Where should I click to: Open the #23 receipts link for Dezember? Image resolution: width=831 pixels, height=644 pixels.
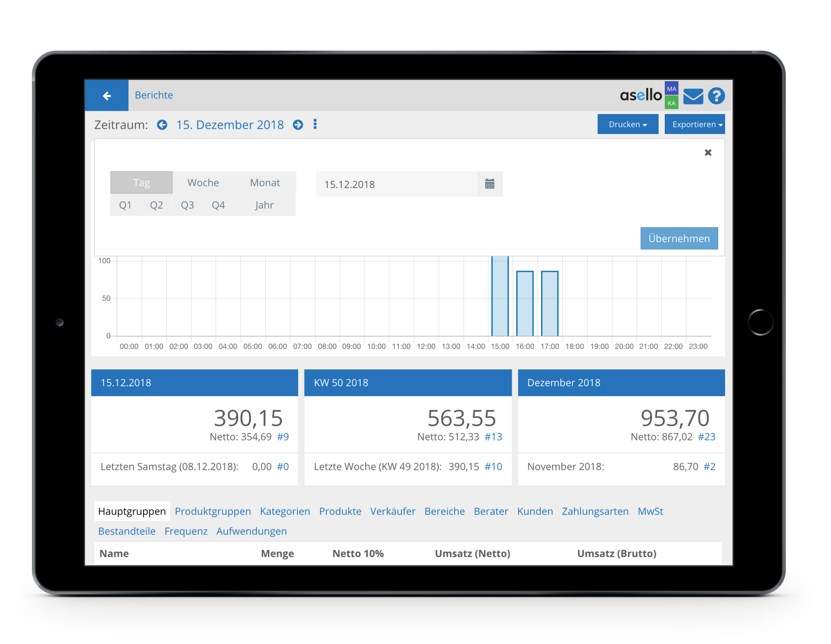tap(706, 437)
